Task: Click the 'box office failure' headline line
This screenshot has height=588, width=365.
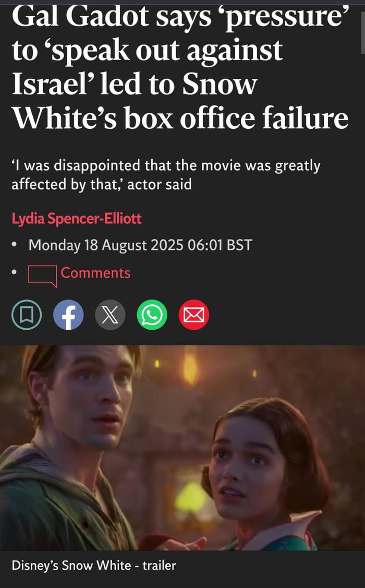Action: [x=236, y=118]
